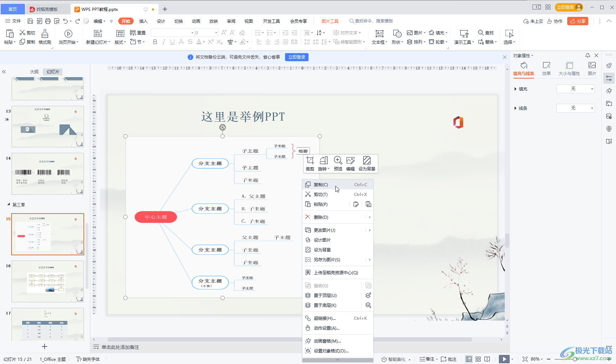Click the 立即登录 button in notification bar
The image size is (616, 364).
pos(297,57)
